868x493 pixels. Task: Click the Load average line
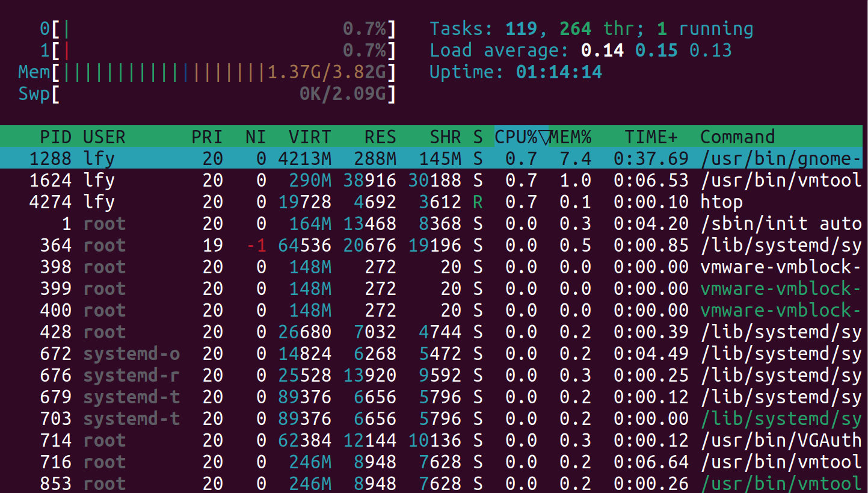point(580,50)
